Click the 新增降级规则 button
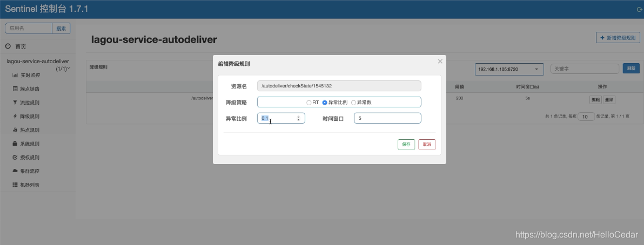Viewport: 644px width, 245px height. (618, 38)
